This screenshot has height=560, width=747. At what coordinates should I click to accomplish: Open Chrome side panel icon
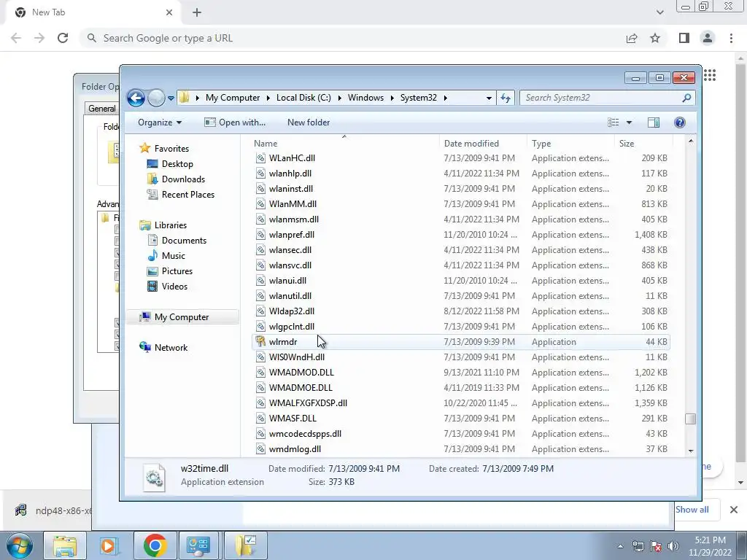coord(684,38)
